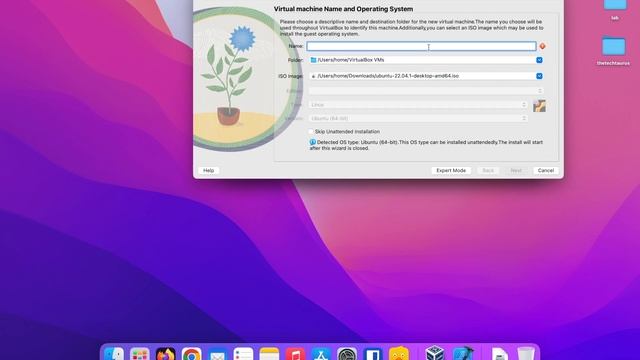Image resolution: width=640 pixels, height=360 pixels.
Task: Cancel the virtual machine wizard
Action: [546, 170]
